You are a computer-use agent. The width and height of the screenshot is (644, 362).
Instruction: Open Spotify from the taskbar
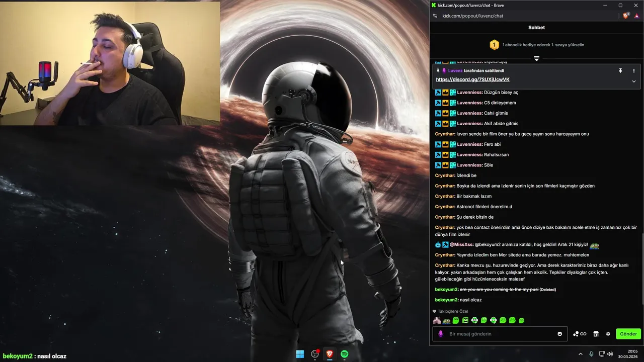[345, 354]
